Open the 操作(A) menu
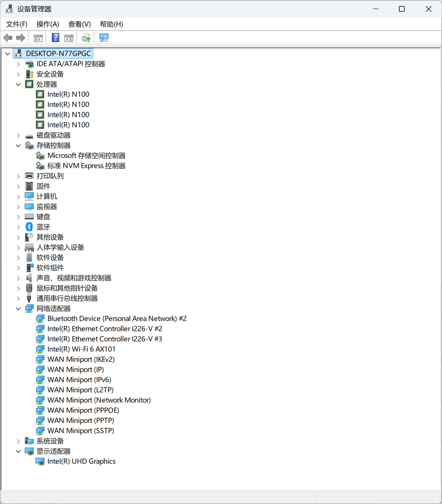The image size is (442, 504). (x=48, y=24)
